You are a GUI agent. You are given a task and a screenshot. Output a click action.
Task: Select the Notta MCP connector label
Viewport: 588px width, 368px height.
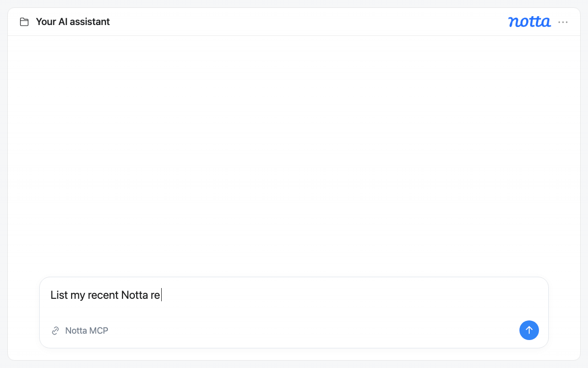[x=87, y=331]
